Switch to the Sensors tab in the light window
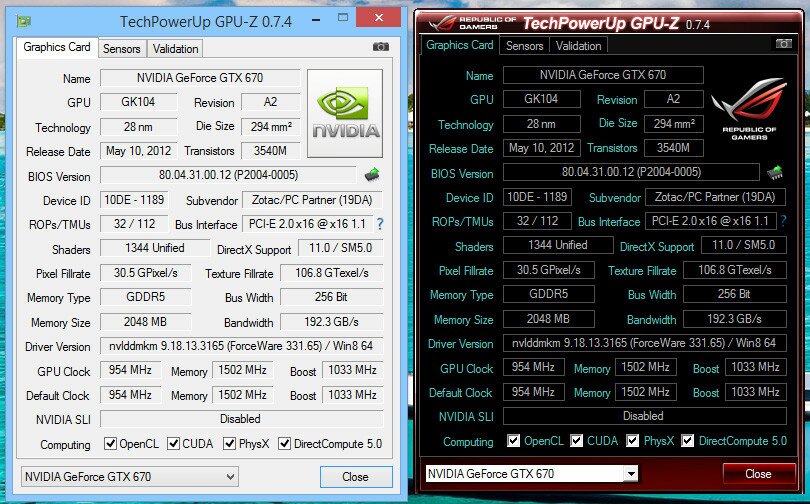810x504 pixels. pyautogui.click(x=122, y=48)
